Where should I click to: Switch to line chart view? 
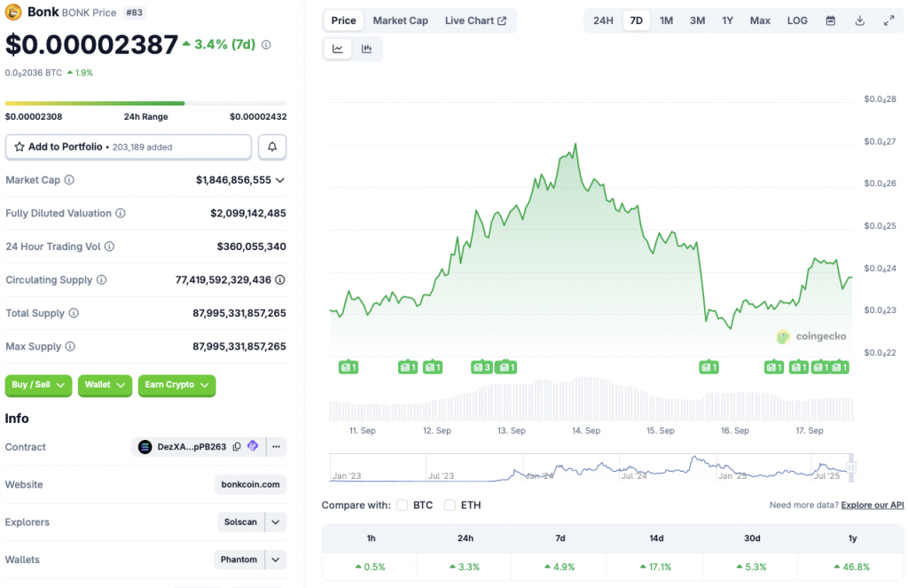[x=338, y=49]
